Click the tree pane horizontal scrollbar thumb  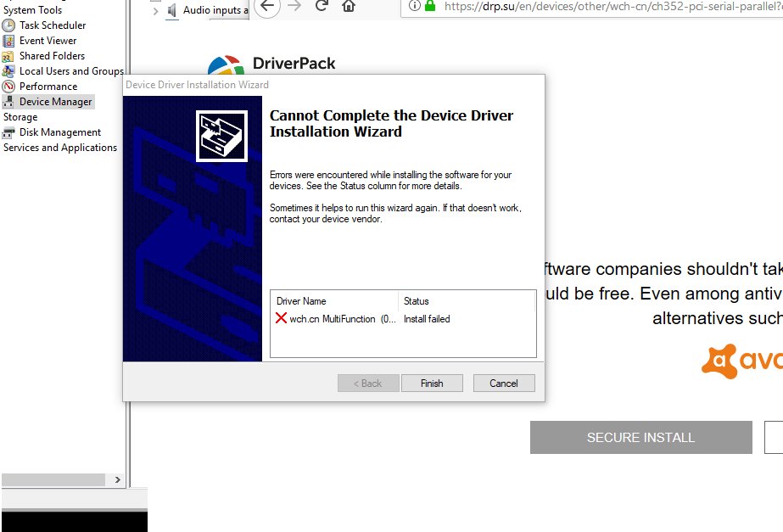pyautogui.click(x=53, y=479)
